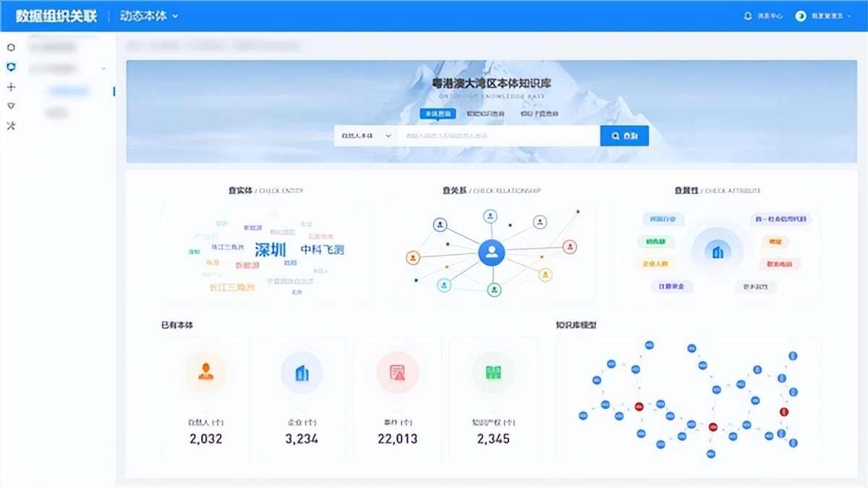
Task: Click the crosshair move icon in the sidebar
Action: (x=11, y=87)
